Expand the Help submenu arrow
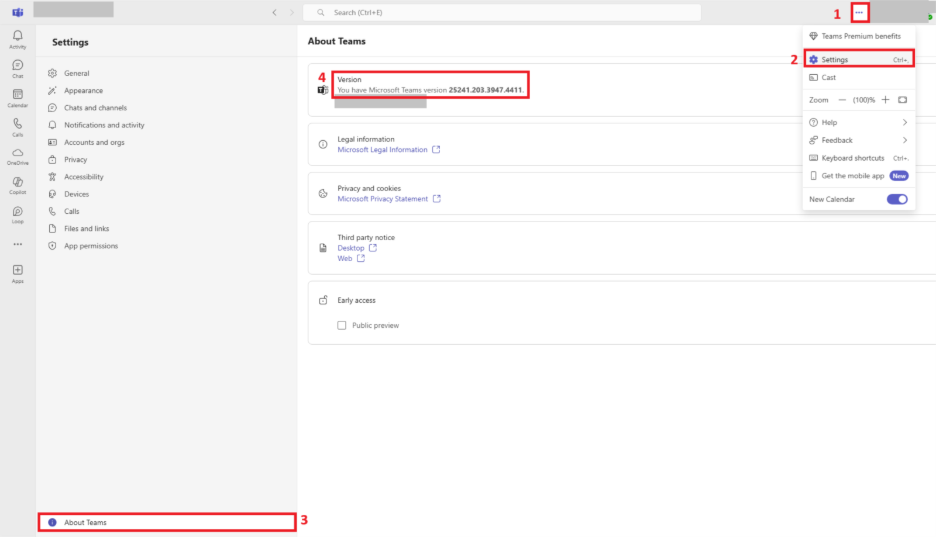This screenshot has width=936, height=537. (x=905, y=122)
